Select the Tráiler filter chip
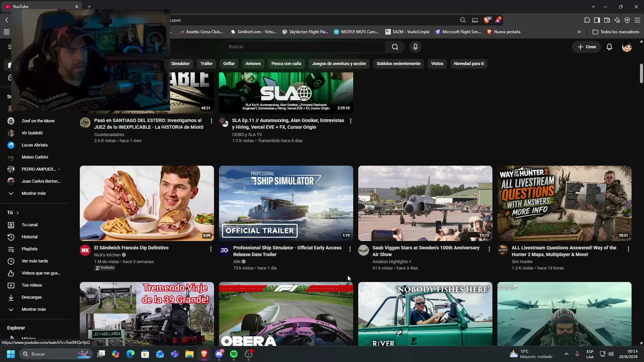644x362 pixels. click(x=206, y=63)
